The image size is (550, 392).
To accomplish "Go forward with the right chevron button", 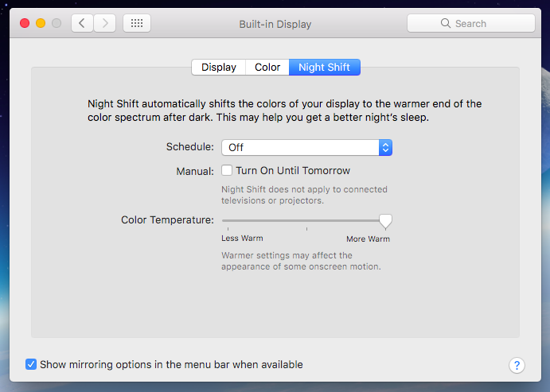I will pos(104,24).
